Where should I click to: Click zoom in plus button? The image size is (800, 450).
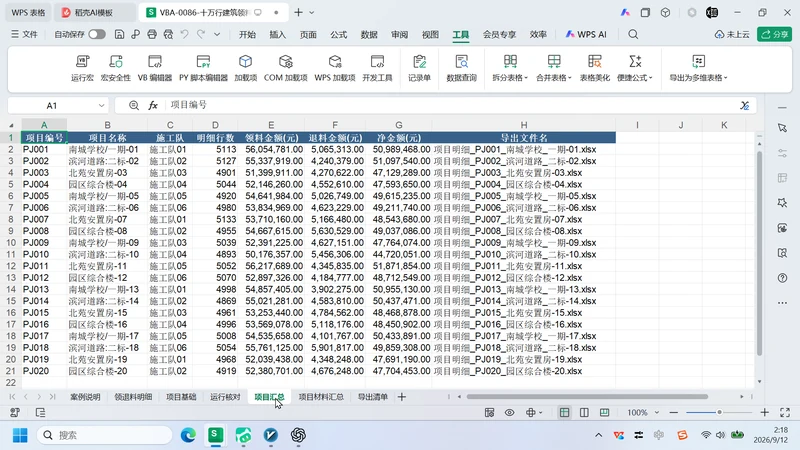click(x=764, y=412)
